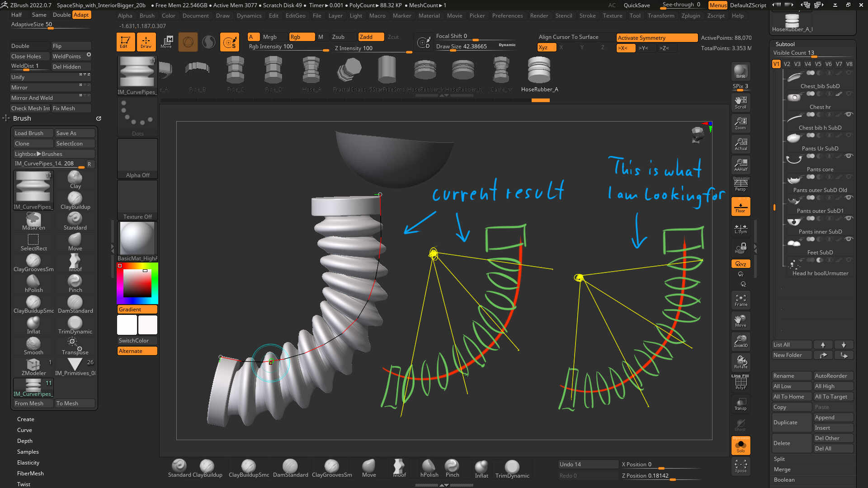868x488 pixels.
Task: Open the Zplugin menu
Action: [690, 16]
